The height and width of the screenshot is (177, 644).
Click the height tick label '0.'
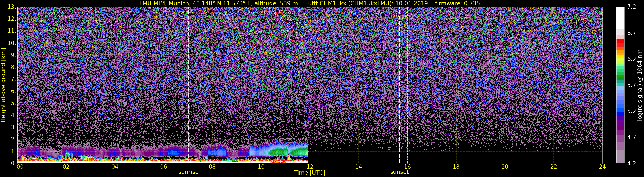(x=13, y=163)
